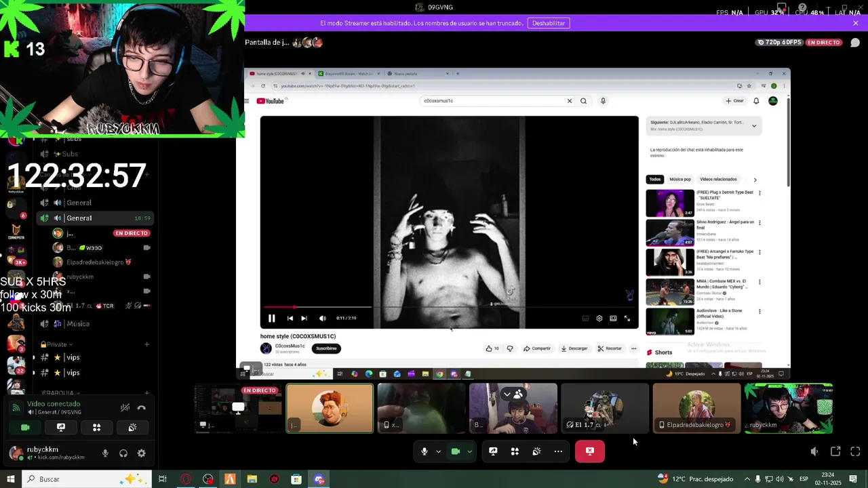Toggle YouTube player full screen
Viewport: 868px width, 488px height.
(x=627, y=319)
